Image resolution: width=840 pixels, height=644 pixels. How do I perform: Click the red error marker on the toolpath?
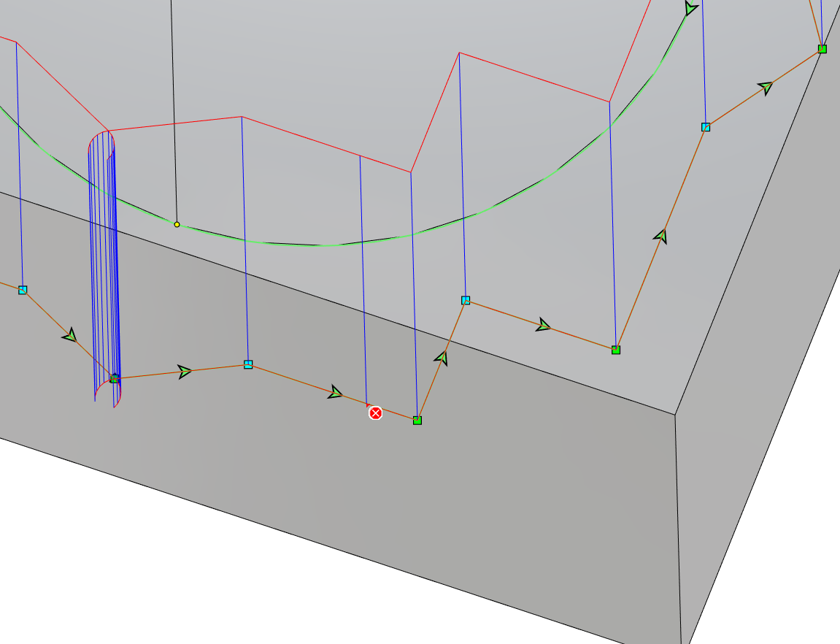[x=375, y=413]
